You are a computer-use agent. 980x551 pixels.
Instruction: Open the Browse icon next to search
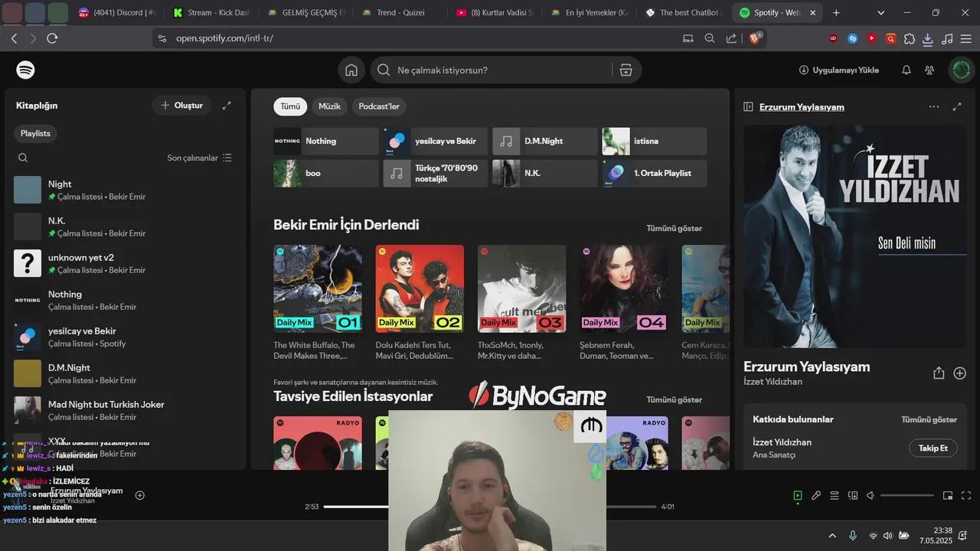click(x=626, y=70)
